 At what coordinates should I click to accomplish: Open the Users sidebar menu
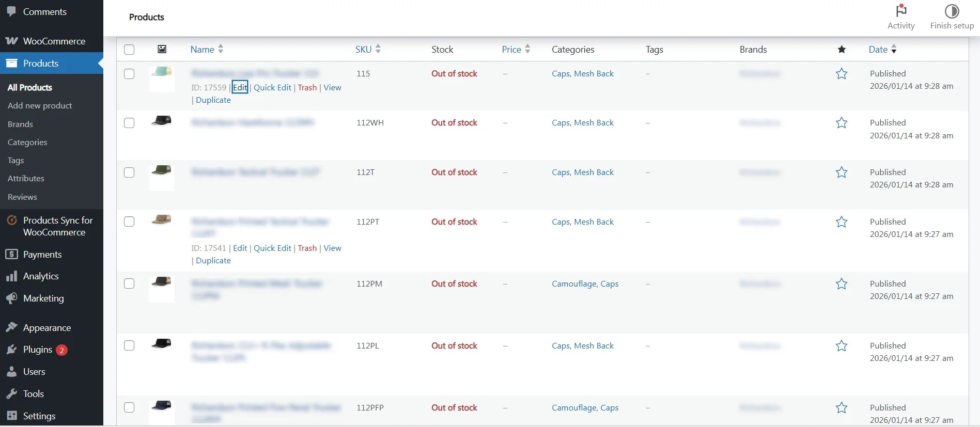click(34, 371)
